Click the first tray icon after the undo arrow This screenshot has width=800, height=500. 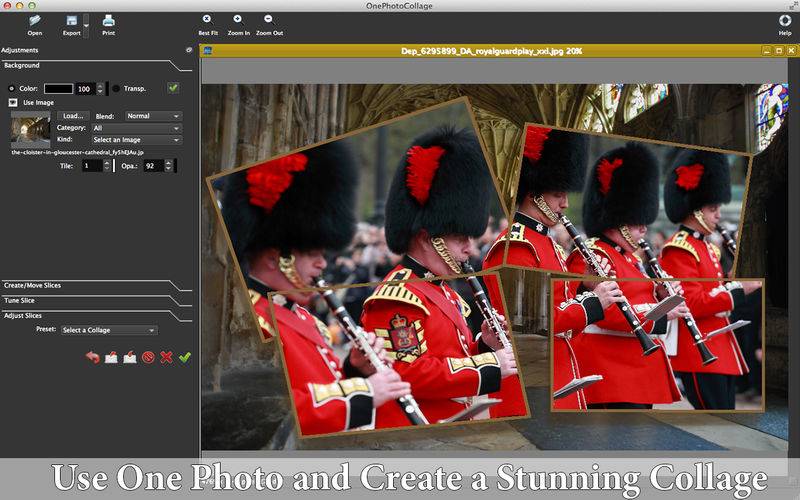point(111,357)
